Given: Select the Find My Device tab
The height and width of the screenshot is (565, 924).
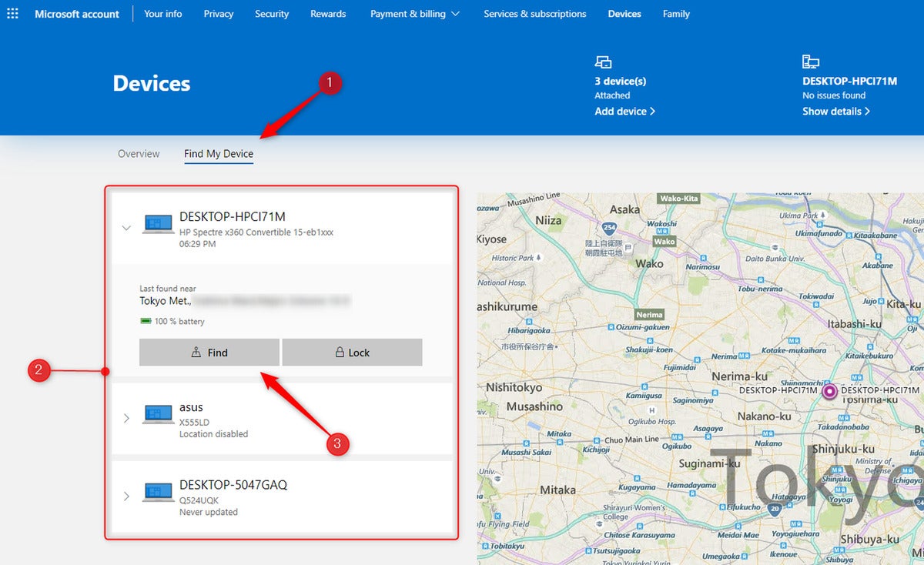Looking at the screenshot, I should (219, 154).
